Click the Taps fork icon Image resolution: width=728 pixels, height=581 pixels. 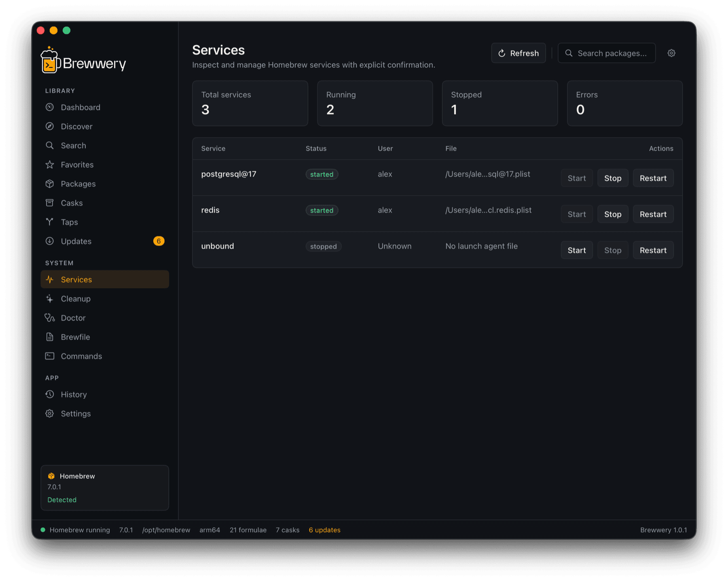(x=50, y=222)
